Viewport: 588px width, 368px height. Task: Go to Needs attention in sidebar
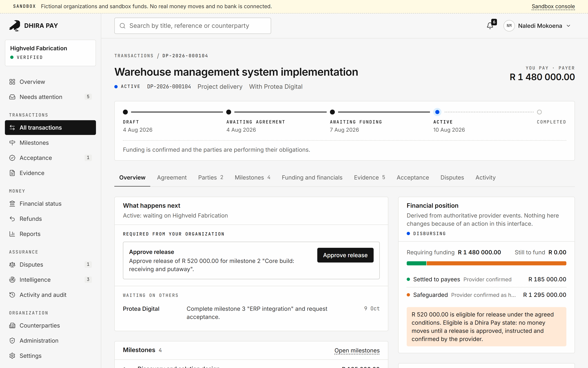pos(50,97)
